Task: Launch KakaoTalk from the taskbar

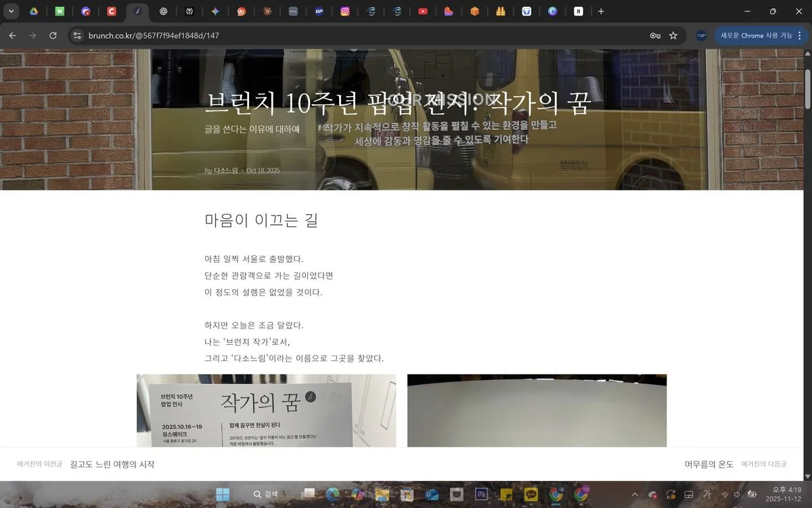Action: click(x=531, y=494)
